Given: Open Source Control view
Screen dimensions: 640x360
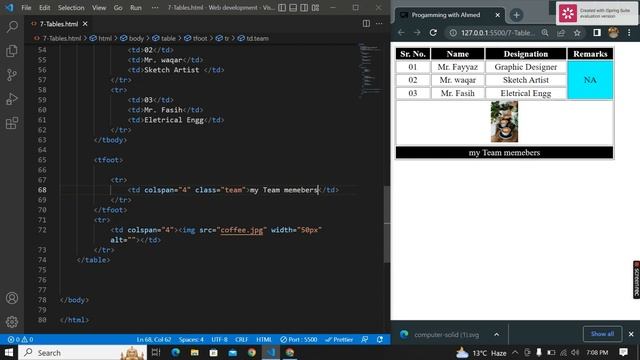Looking at the screenshot, I should (12, 75).
